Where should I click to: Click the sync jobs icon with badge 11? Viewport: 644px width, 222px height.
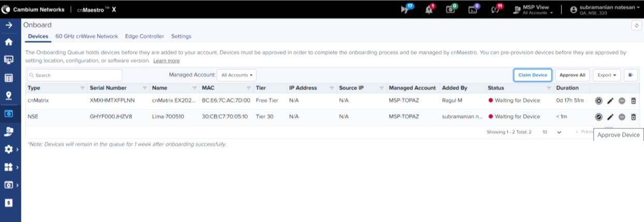[x=496, y=10]
